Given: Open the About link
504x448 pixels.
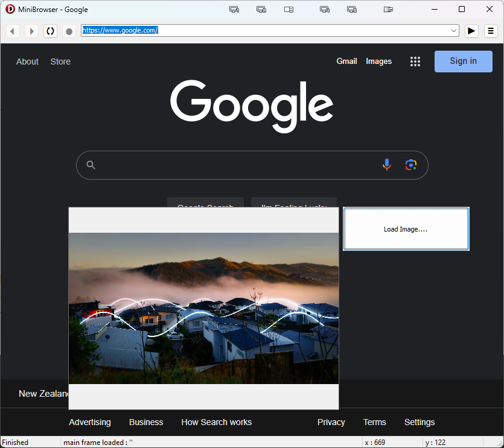Looking at the screenshot, I should click(27, 62).
